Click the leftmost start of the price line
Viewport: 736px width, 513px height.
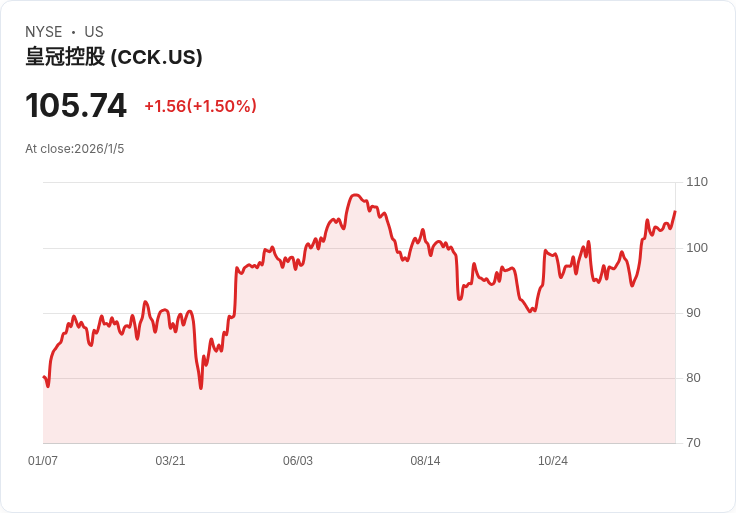pyautogui.click(x=44, y=377)
